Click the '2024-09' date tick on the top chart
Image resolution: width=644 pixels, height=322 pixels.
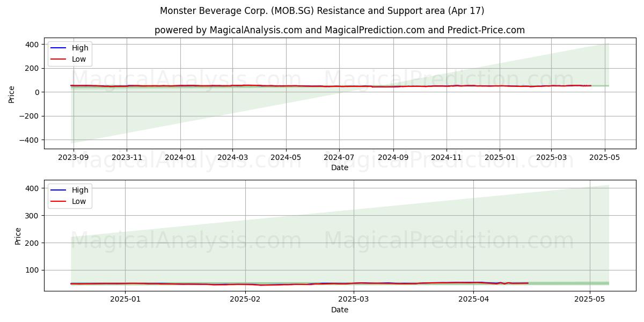click(x=393, y=158)
